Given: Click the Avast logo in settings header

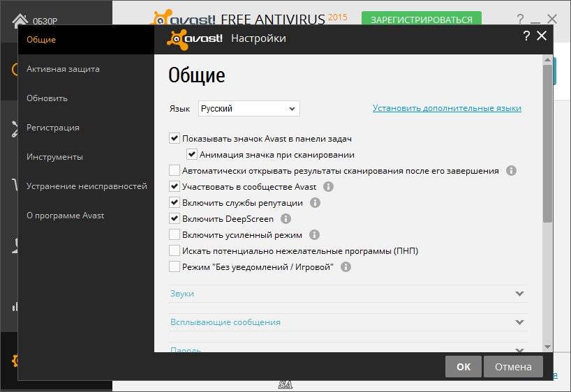Looking at the screenshot, I should tap(195, 38).
